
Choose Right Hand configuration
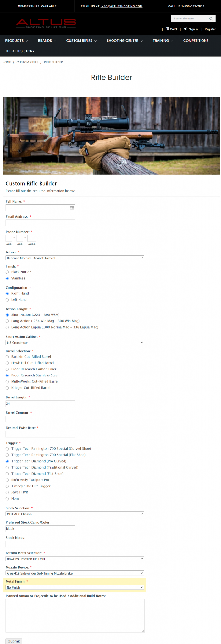(x=7, y=294)
